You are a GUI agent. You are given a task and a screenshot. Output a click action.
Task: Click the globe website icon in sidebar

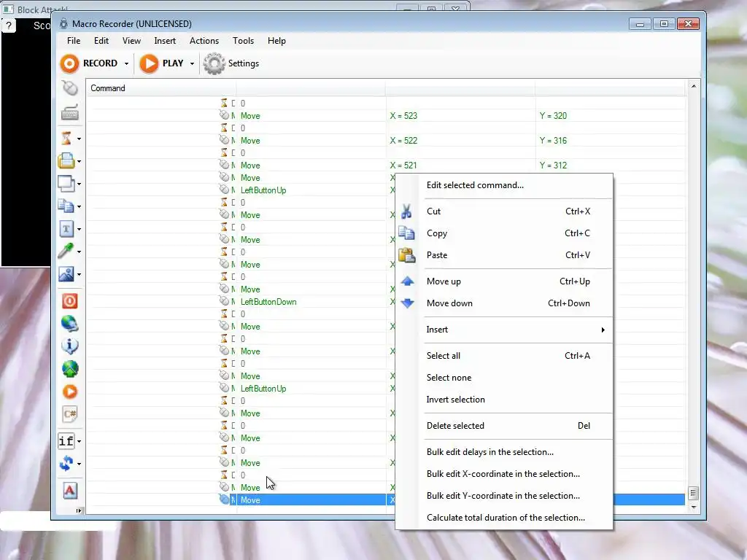[69, 323]
